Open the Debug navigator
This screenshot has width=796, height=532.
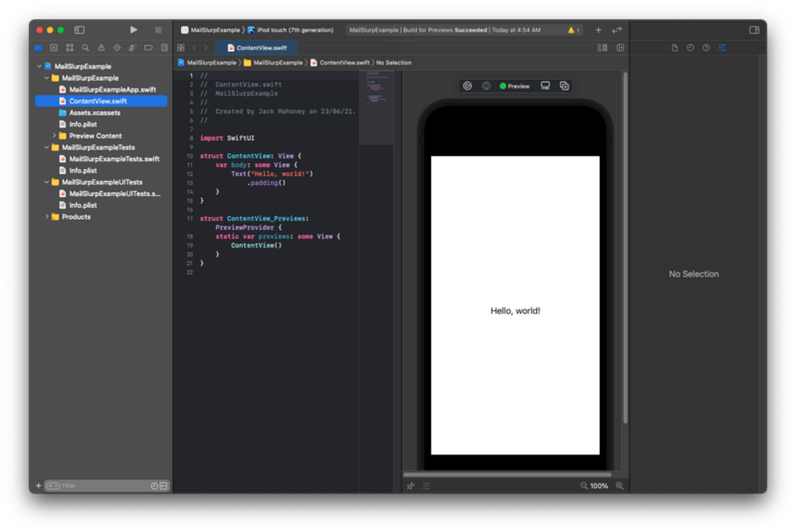coord(132,48)
